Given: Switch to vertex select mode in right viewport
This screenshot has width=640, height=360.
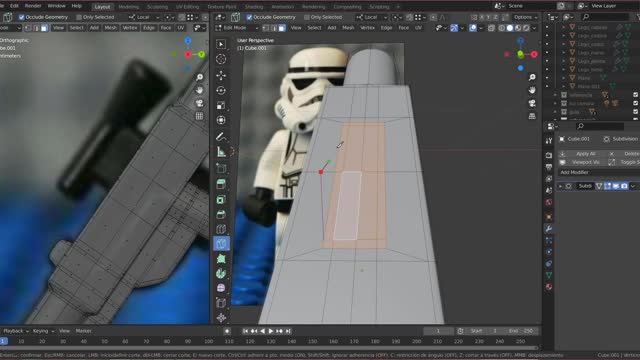Looking at the screenshot, I should 267,28.
